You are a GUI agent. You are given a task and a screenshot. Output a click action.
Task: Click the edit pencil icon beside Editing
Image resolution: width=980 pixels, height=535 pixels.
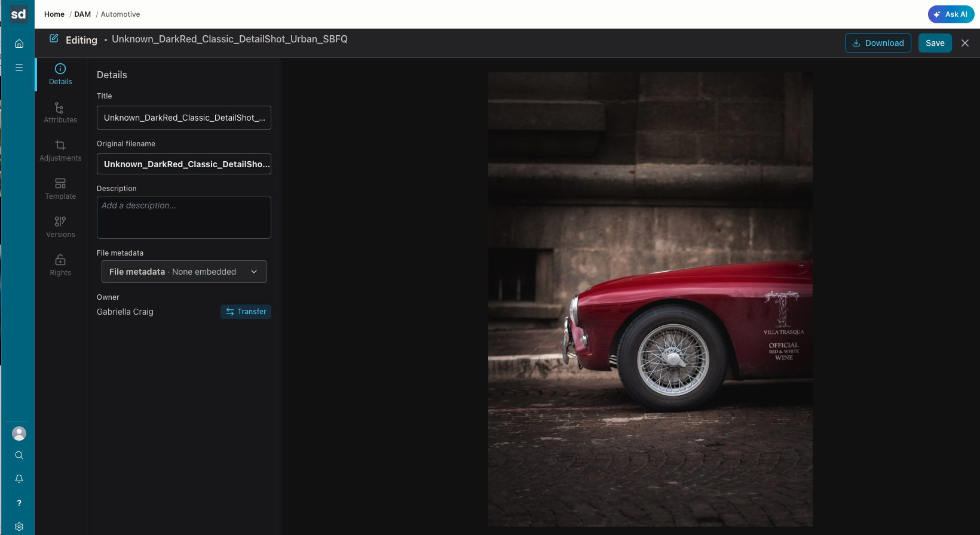point(54,38)
